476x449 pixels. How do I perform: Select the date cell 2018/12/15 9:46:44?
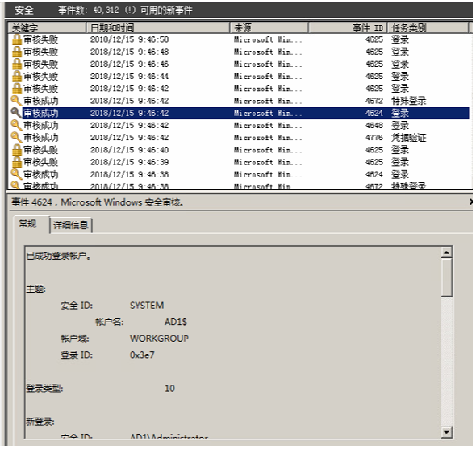click(x=129, y=76)
